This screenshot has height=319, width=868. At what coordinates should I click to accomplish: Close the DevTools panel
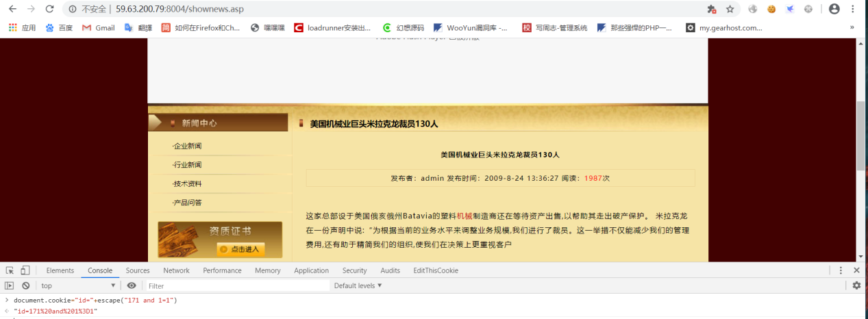(856, 270)
